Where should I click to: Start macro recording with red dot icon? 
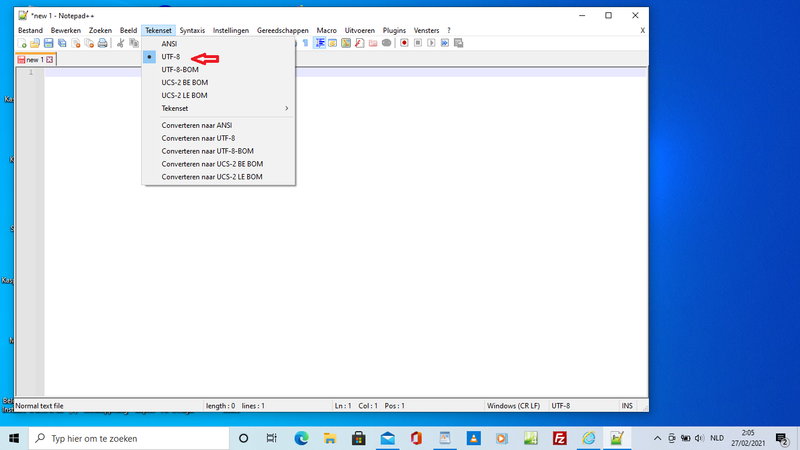[404, 43]
